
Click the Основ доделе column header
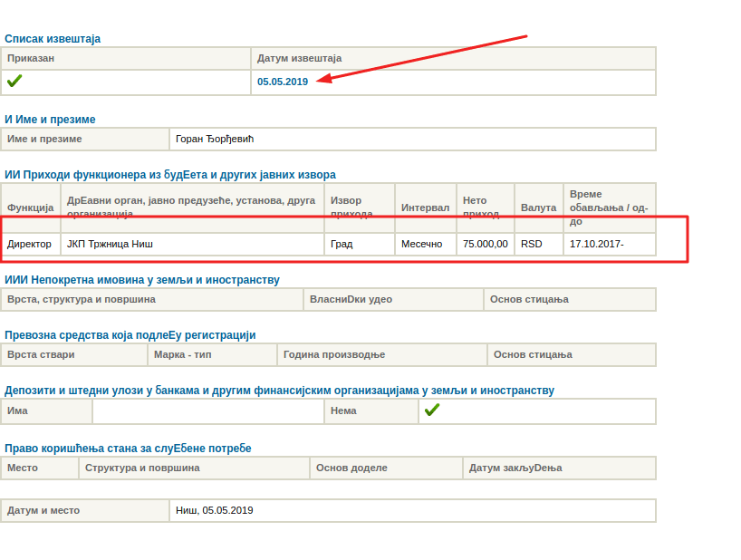(x=351, y=468)
